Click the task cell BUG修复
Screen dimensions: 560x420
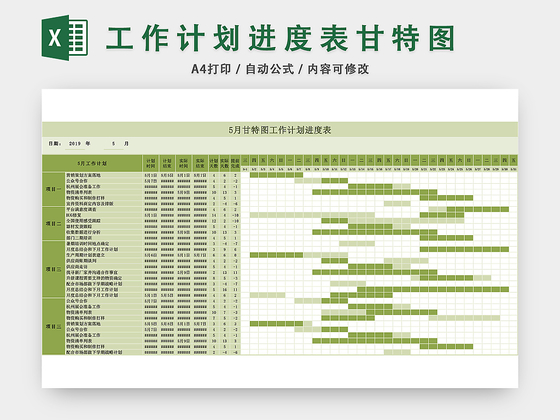[x=104, y=215]
